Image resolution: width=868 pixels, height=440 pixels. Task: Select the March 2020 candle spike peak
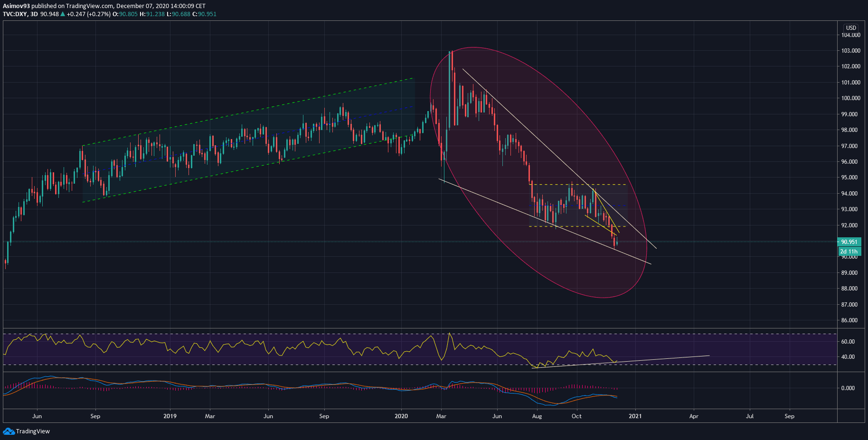452,52
